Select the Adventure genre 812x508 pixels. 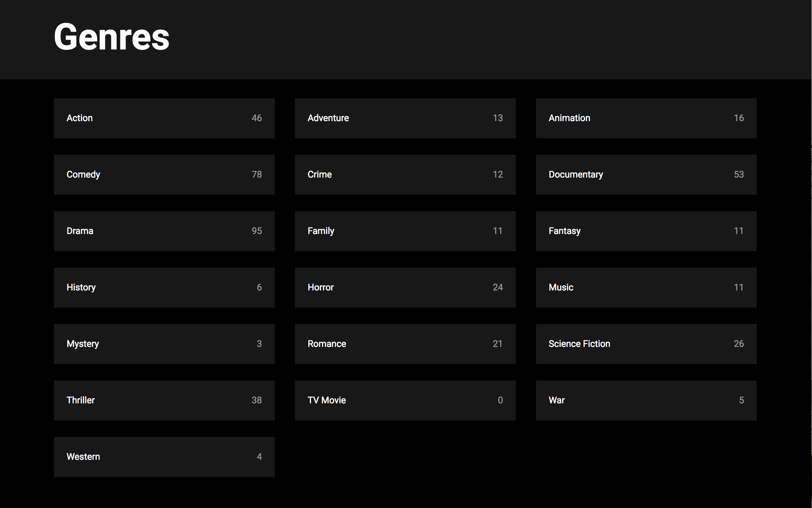405,118
